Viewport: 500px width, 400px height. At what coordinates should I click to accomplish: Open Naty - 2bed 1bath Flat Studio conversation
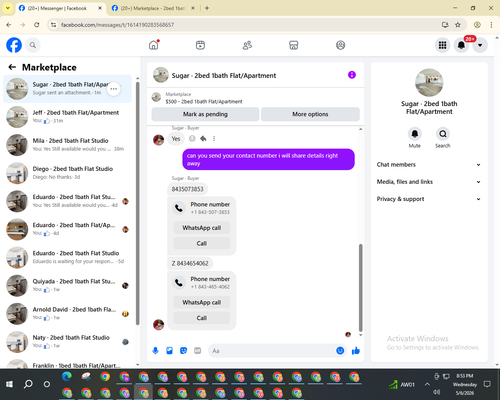coord(68,342)
